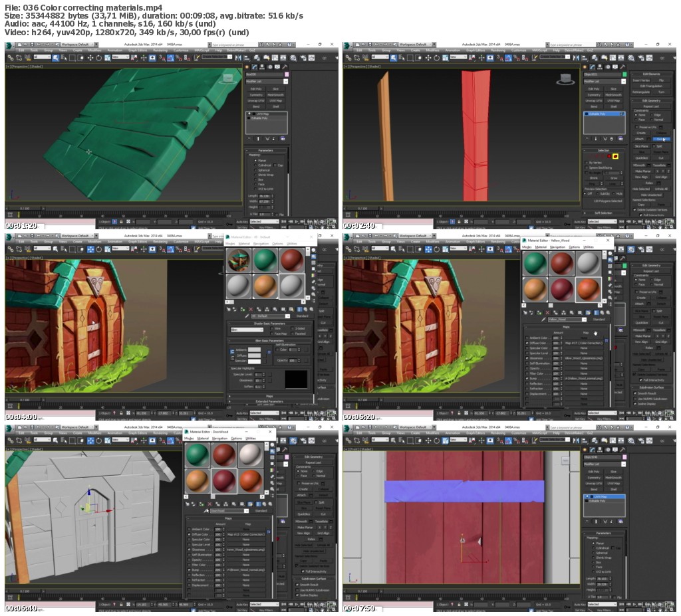This screenshot has width=681, height=616.
Task: Click the Edit Poly button in the 00:01:20 frame
Action: click(x=256, y=88)
